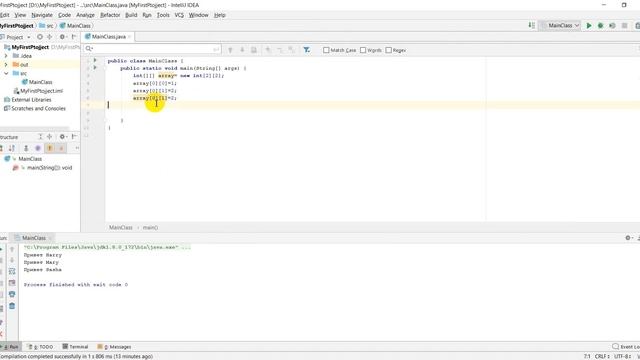The height and width of the screenshot is (360, 640).
Task: Clear console with the trash can icon
Action: click(x=12, y=306)
